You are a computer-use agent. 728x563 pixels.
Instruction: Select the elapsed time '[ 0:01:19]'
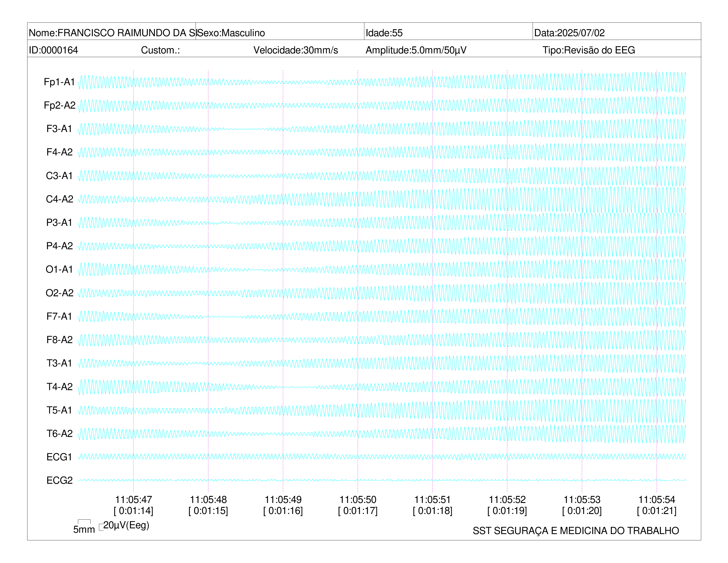coord(507,511)
